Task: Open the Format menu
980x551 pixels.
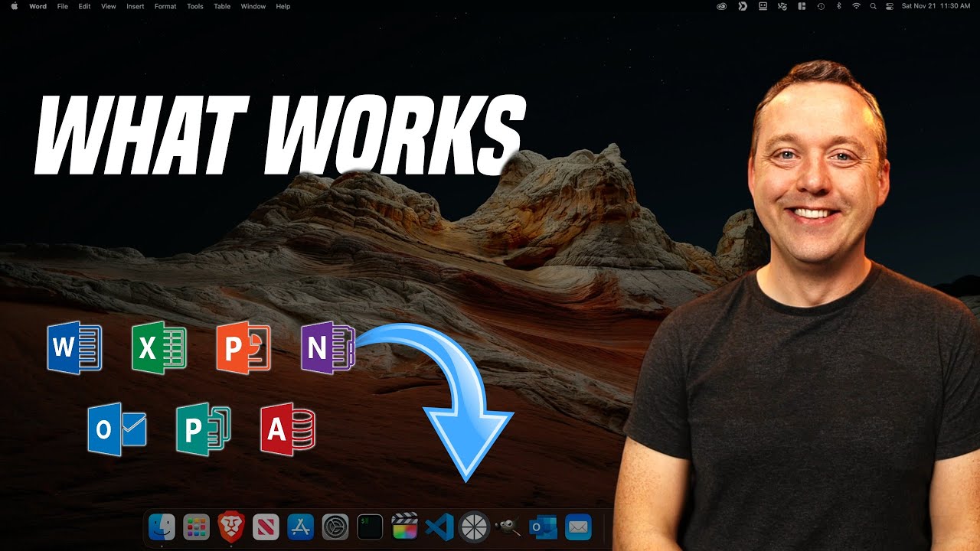Action: pyautogui.click(x=165, y=6)
